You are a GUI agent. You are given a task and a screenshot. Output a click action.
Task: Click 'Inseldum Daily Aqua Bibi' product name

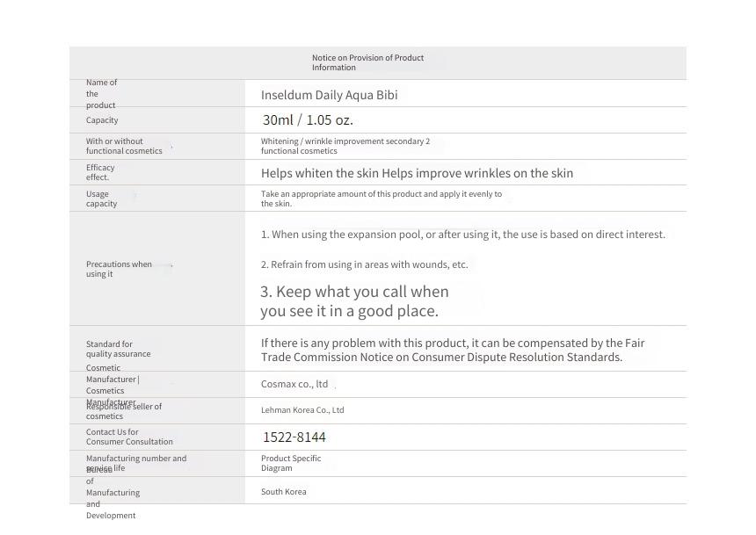(x=330, y=95)
